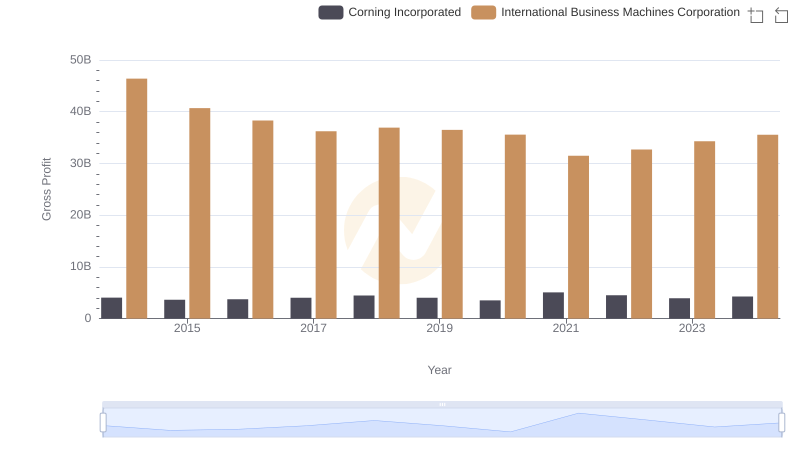Click the Corning bar for 2024
The height and width of the screenshot is (461, 800).
(742, 308)
